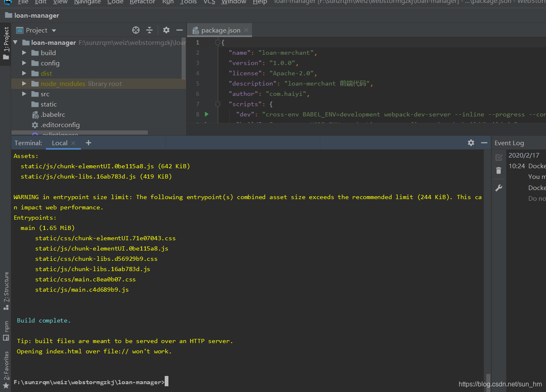Open the Code menu
The image size is (546, 392).
pyautogui.click(x=115, y=2)
